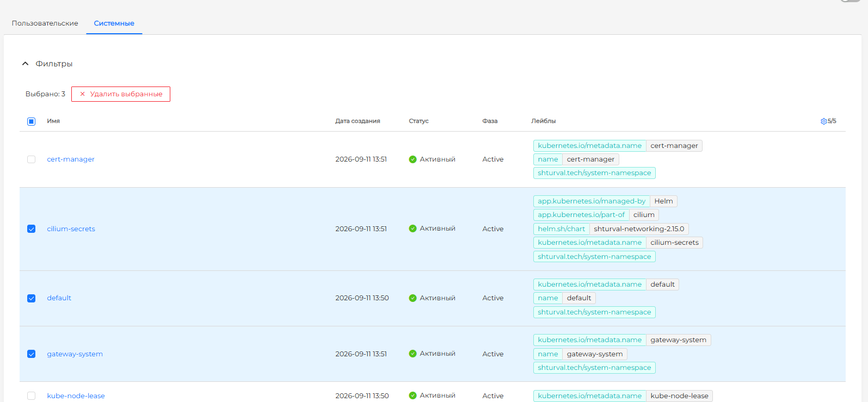This screenshot has height=402, width=868.
Task: Click the Удалить выбранные button
Action: (x=121, y=94)
